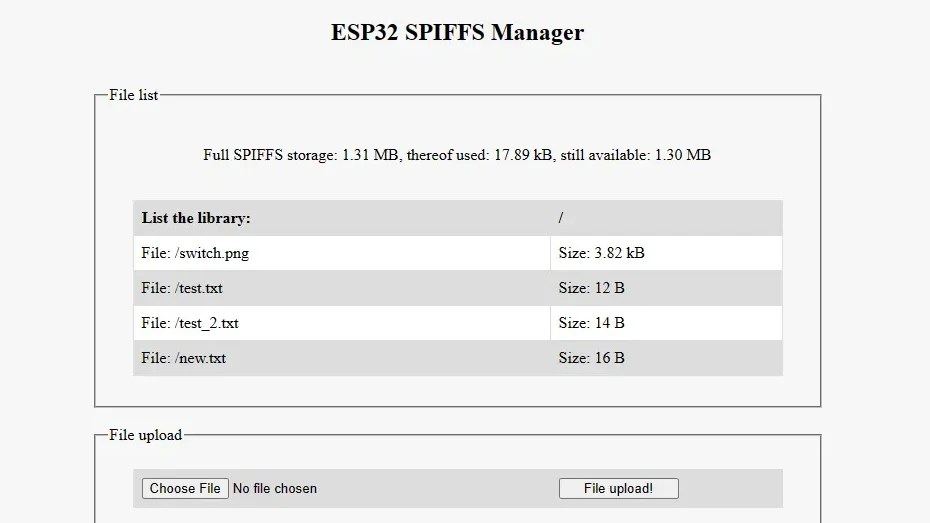Click the File upload group legend
The width and height of the screenshot is (930, 523).
point(145,435)
